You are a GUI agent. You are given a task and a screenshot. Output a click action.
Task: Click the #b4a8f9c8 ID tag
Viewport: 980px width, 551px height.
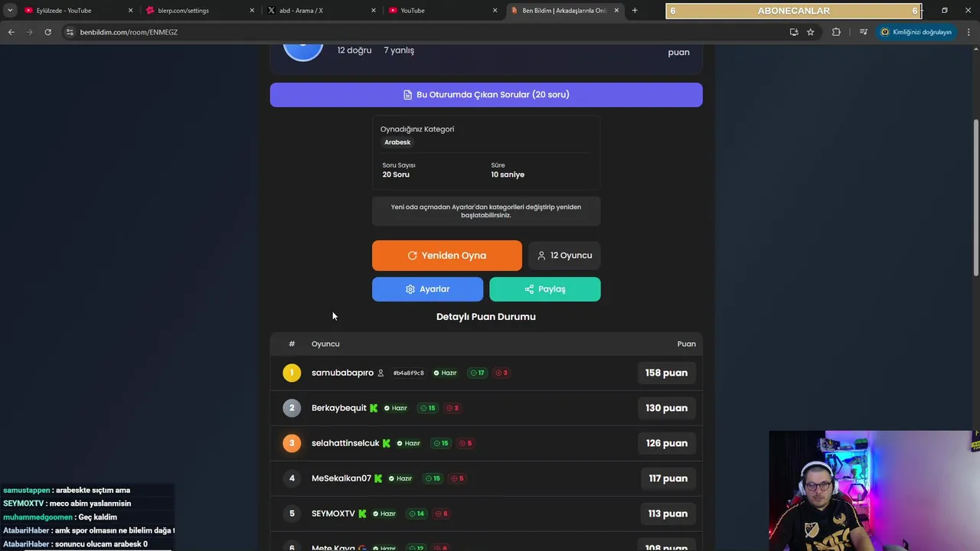(x=408, y=373)
